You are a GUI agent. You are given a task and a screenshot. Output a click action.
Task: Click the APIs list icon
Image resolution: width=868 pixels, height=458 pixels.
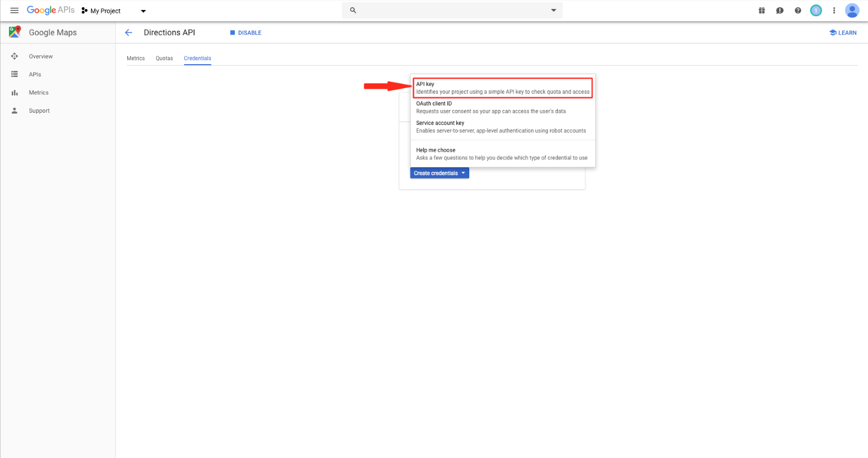click(x=15, y=74)
